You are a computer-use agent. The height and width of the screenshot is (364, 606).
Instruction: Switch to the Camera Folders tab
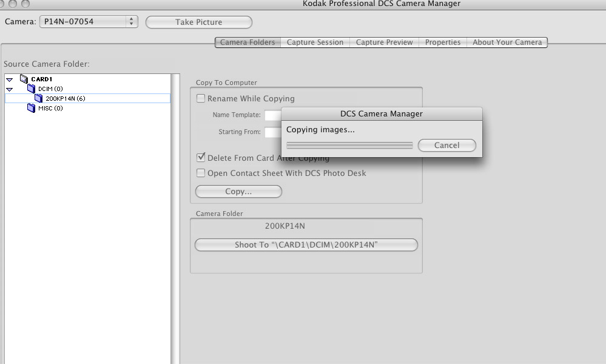click(x=247, y=42)
